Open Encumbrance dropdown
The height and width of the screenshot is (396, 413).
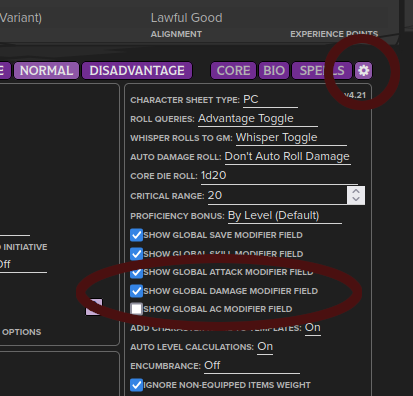[x=252, y=366]
